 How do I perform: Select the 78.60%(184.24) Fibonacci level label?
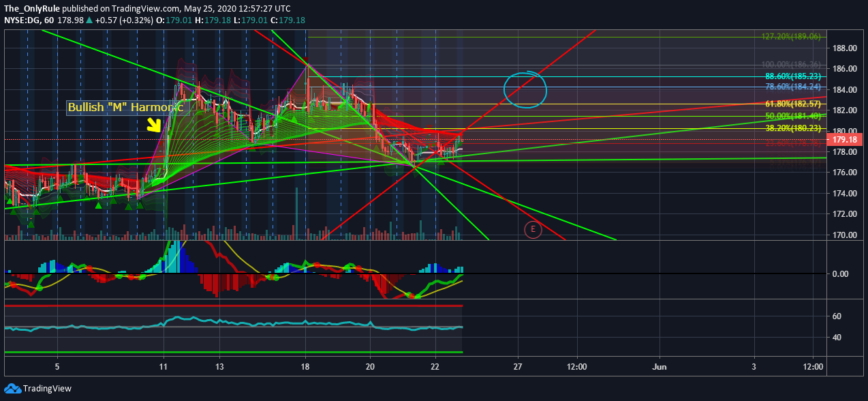coord(793,87)
